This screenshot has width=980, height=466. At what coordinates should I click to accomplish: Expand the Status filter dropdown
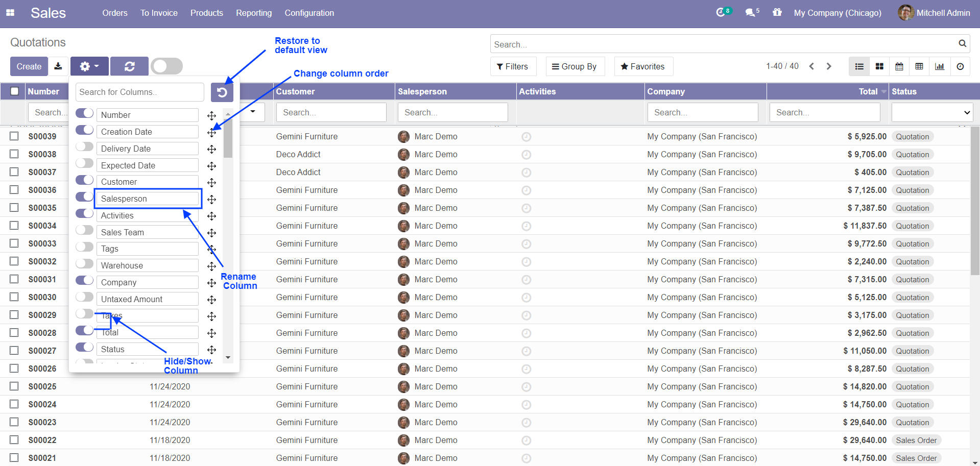click(x=931, y=112)
